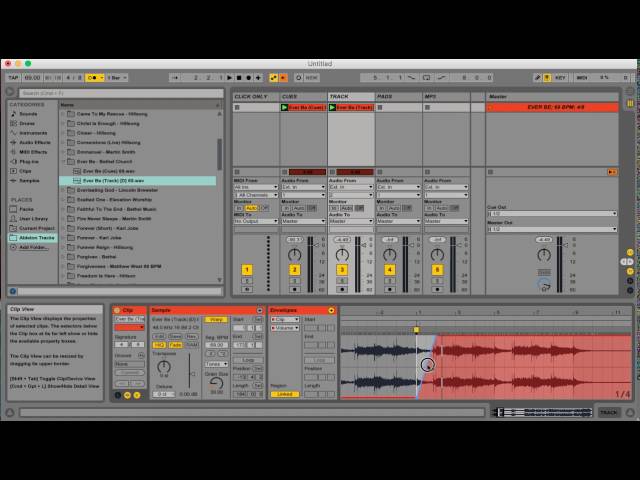Solo the CUES track
The width and height of the screenshot is (640, 480).
click(295, 281)
